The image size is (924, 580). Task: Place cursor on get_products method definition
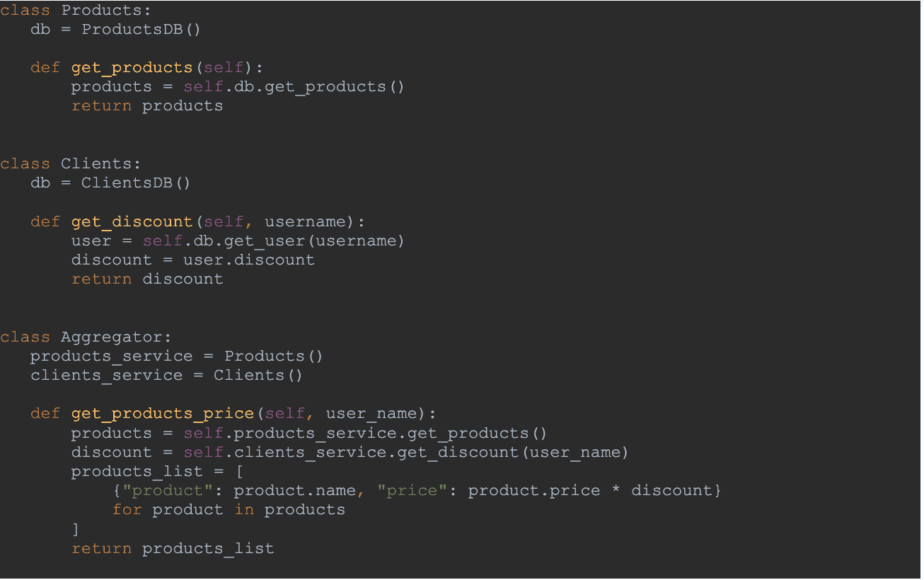[132, 68]
